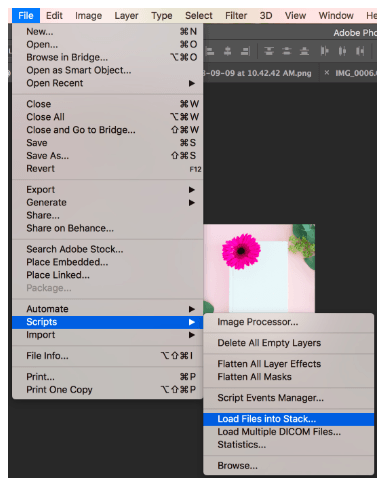388x484 pixels.
Task: Click the distribute left edges icon
Action: click(x=325, y=51)
